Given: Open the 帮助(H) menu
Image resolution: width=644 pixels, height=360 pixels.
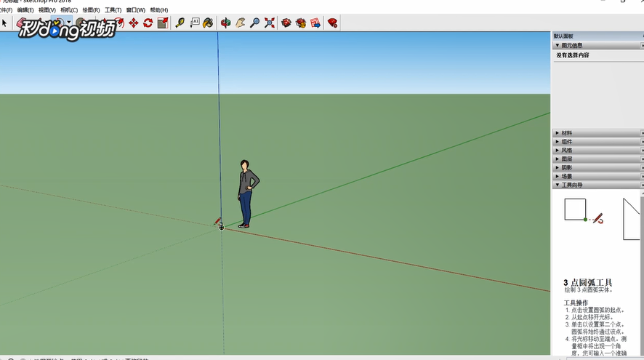Looking at the screenshot, I should [159, 10].
